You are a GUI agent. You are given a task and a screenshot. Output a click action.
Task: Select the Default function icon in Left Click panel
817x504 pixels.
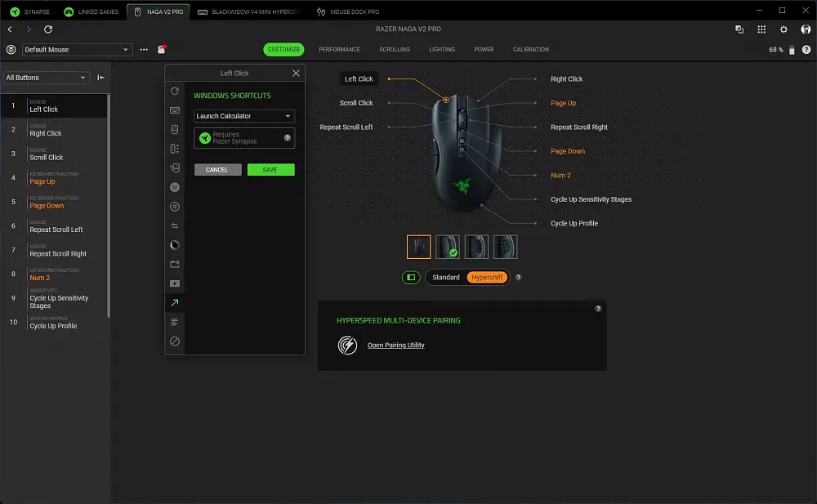pyautogui.click(x=175, y=91)
